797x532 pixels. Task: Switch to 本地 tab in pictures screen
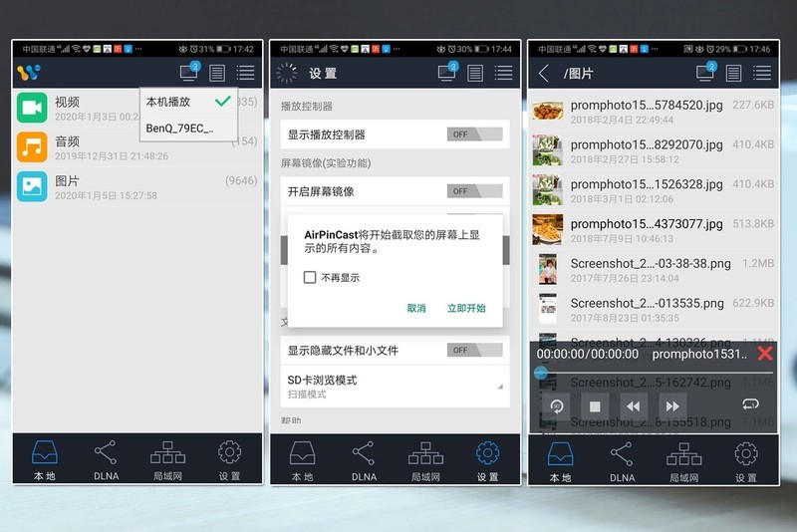click(561, 462)
